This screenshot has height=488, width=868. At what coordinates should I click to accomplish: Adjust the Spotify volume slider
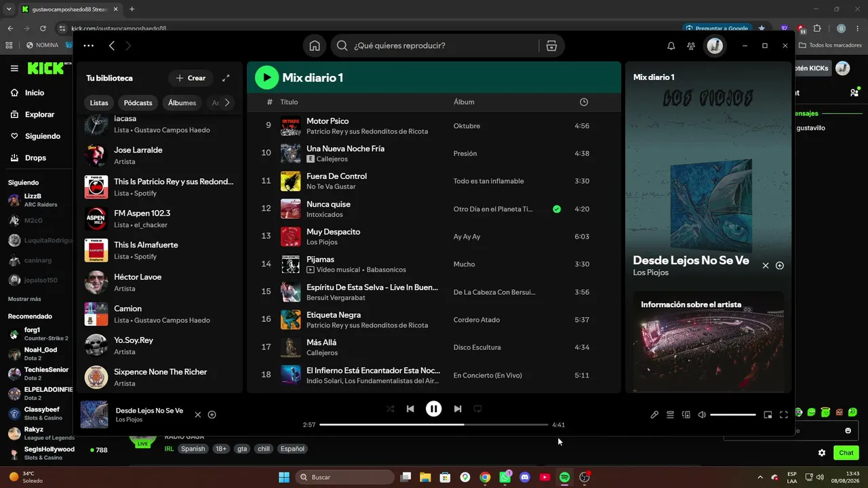733,415
